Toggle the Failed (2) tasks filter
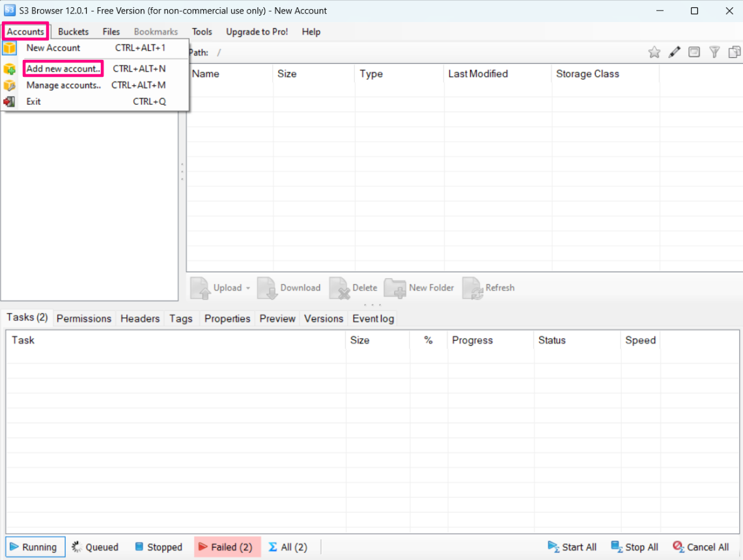Image resolution: width=743 pixels, height=560 pixels. (227, 547)
